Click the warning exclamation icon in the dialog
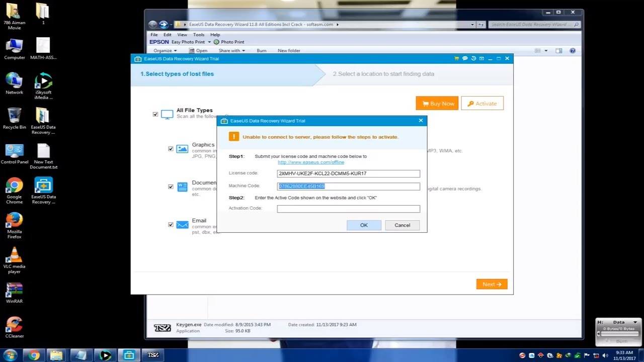 pyautogui.click(x=233, y=137)
